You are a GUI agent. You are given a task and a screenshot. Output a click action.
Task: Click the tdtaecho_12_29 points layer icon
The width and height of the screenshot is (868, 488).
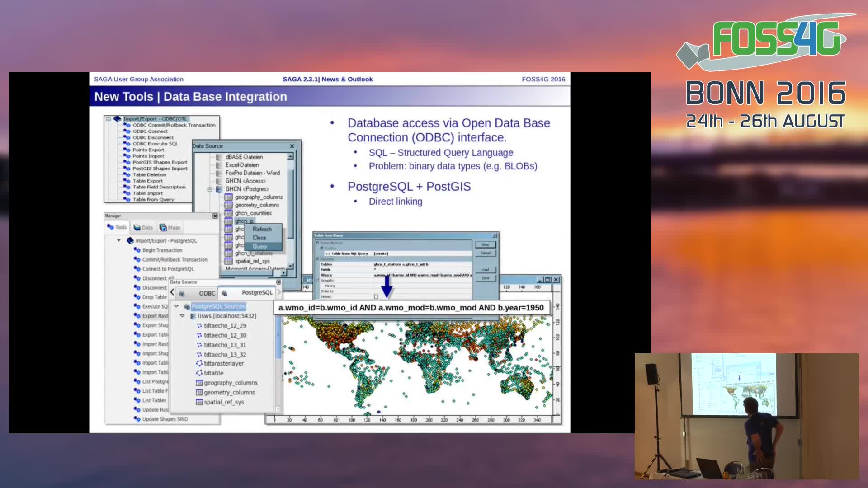pyautogui.click(x=199, y=325)
